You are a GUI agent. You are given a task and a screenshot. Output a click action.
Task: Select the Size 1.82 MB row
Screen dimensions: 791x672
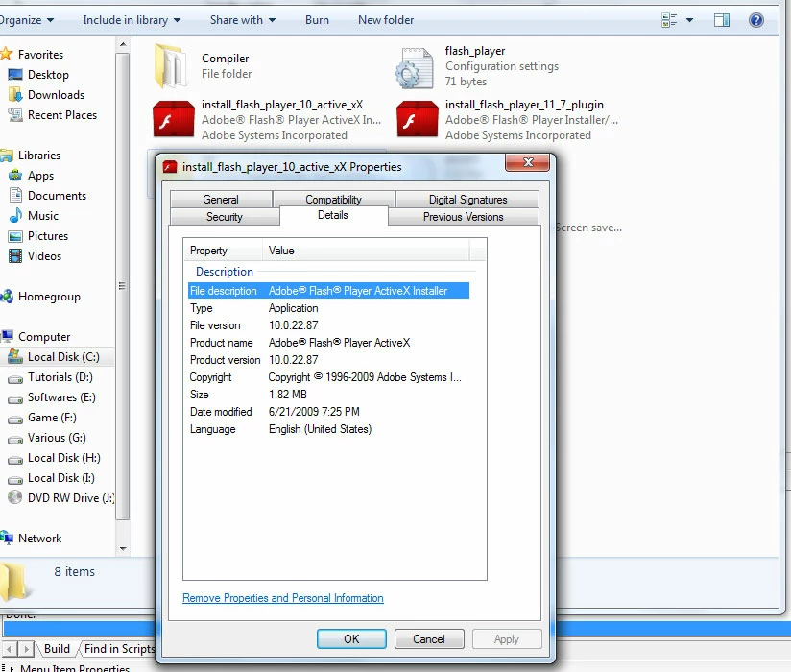pos(328,395)
